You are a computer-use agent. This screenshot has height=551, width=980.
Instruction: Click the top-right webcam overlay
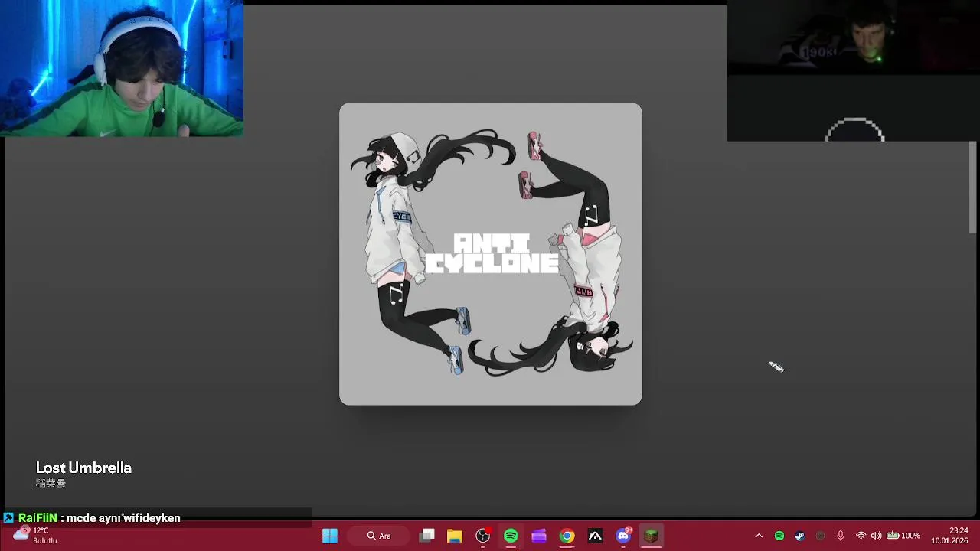853,70
